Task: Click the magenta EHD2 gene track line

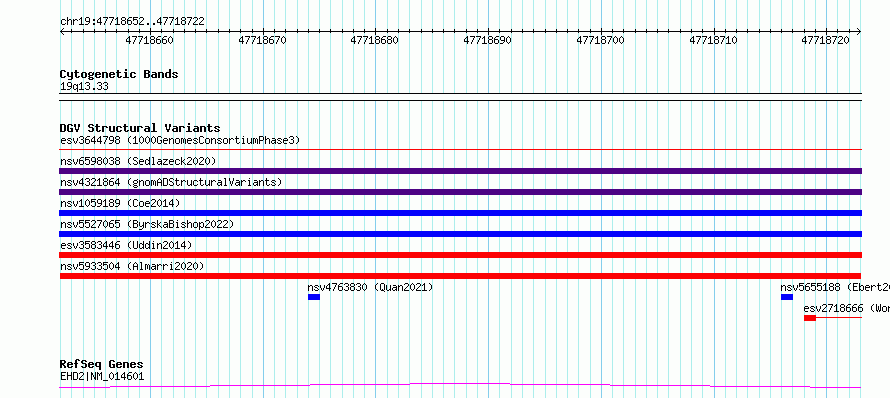Action: point(460,386)
